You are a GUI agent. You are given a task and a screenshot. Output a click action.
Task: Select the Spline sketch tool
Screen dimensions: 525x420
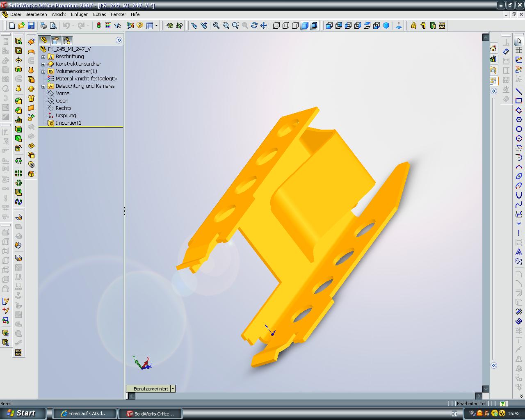pyautogui.click(x=519, y=205)
